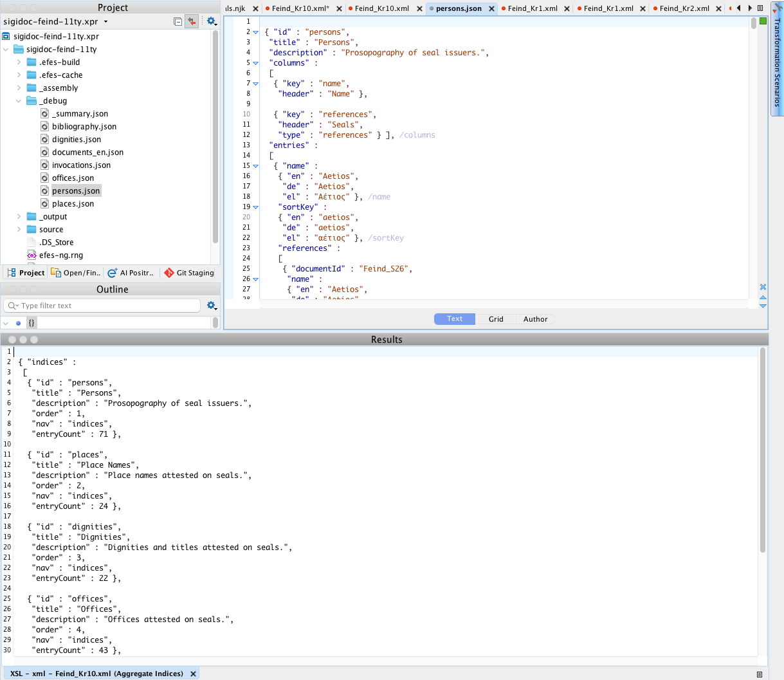Close the persons.json editor tab
The width and height of the screenshot is (784, 680).
point(491,9)
